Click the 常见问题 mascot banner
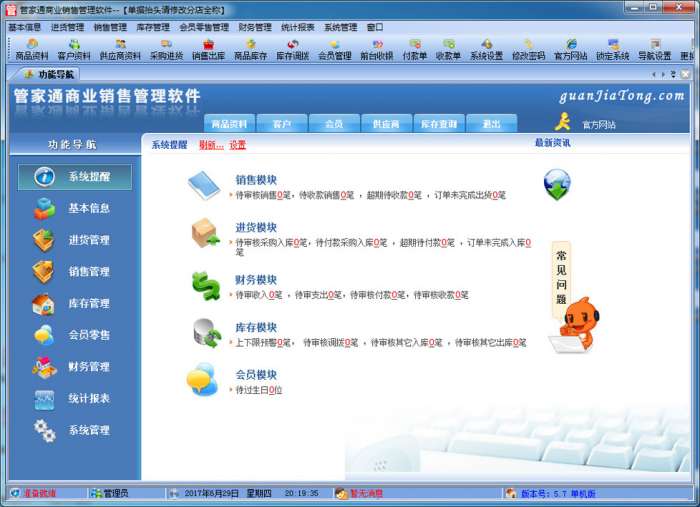This screenshot has width=700, height=507. click(x=561, y=279)
